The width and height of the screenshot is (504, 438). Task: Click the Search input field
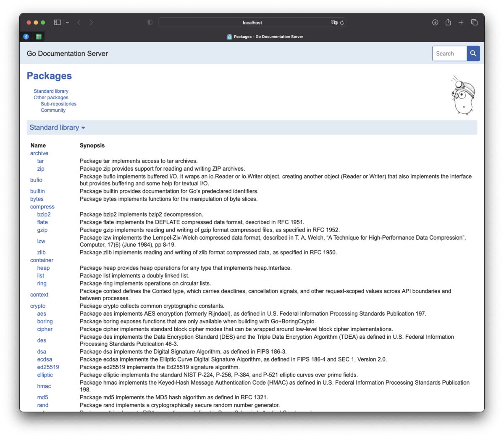click(449, 53)
